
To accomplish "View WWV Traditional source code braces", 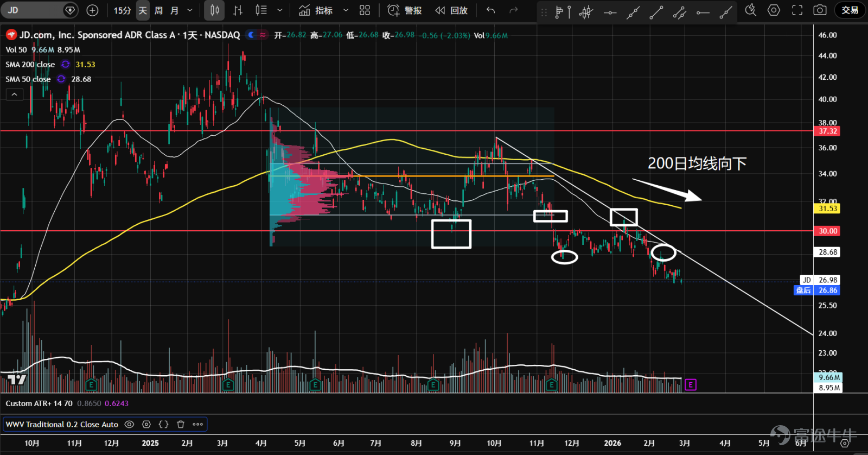I will (164, 425).
